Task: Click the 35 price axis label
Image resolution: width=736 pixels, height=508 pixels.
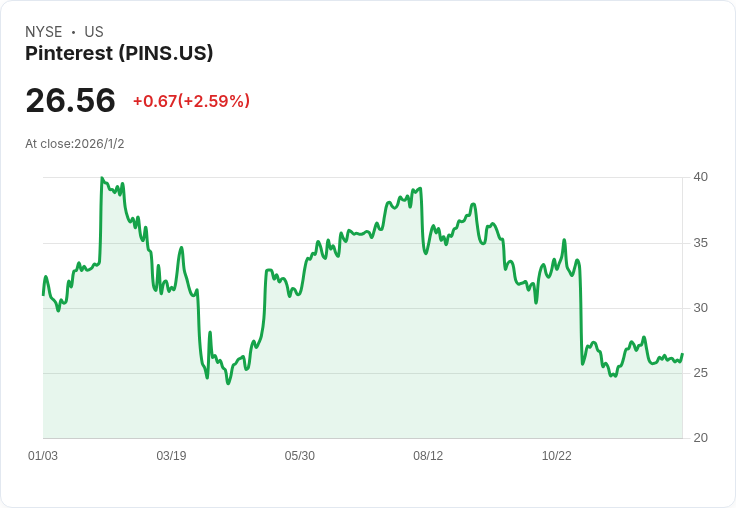Action: [701, 243]
